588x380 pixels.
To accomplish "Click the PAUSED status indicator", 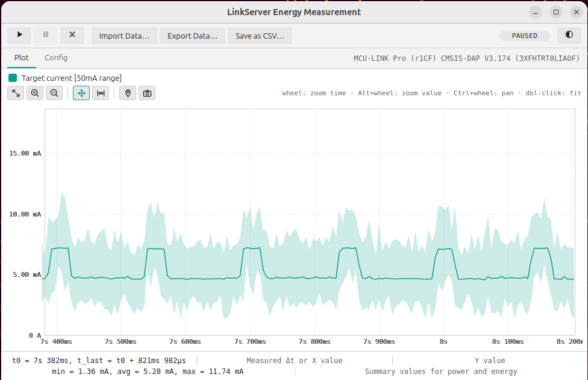I will point(524,36).
